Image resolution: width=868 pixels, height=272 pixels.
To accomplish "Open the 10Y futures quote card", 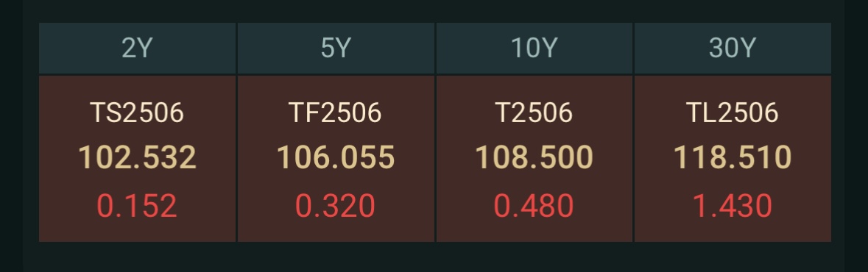I will coord(534,159).
